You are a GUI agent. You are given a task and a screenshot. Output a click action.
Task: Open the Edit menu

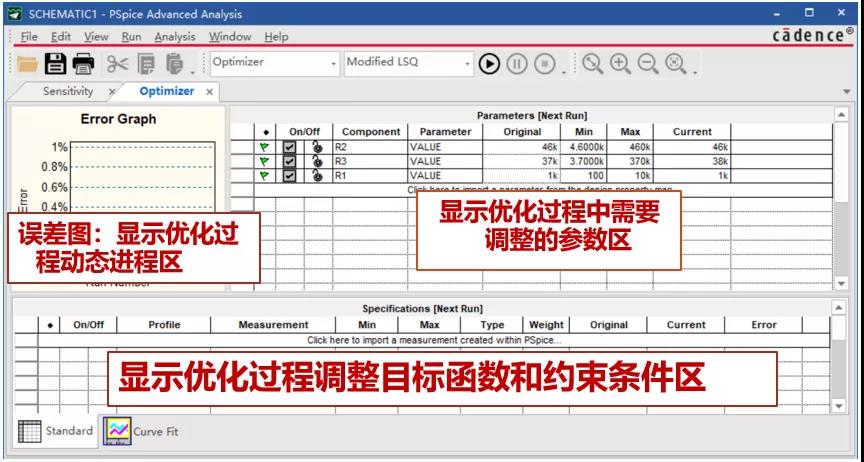click(61, 37)
